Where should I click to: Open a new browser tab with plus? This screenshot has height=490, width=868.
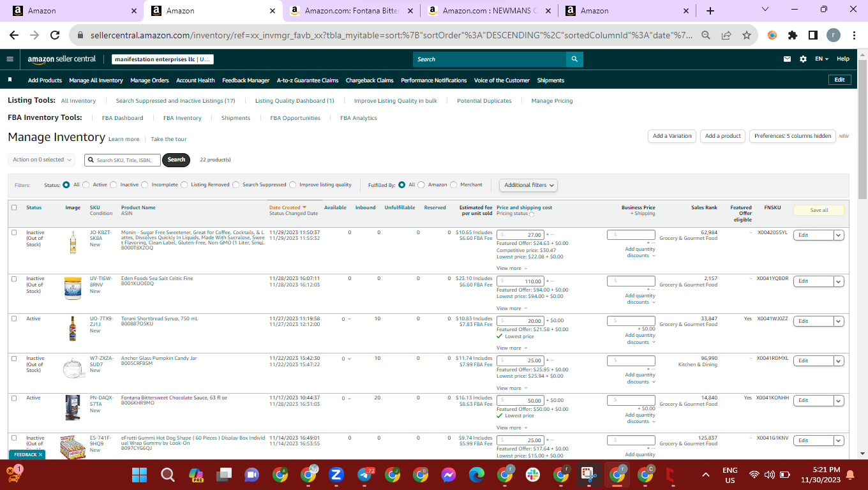pyautogui.click(x=710, y=11)
